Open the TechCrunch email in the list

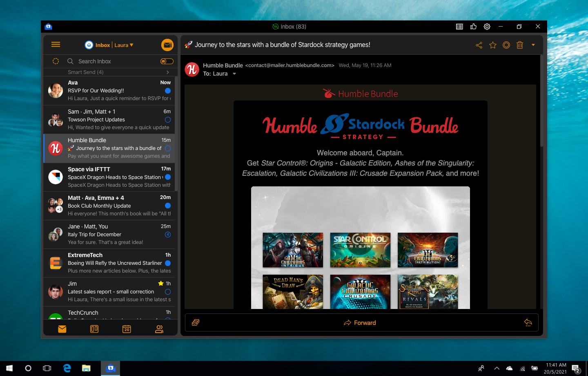tap(109, 313)
